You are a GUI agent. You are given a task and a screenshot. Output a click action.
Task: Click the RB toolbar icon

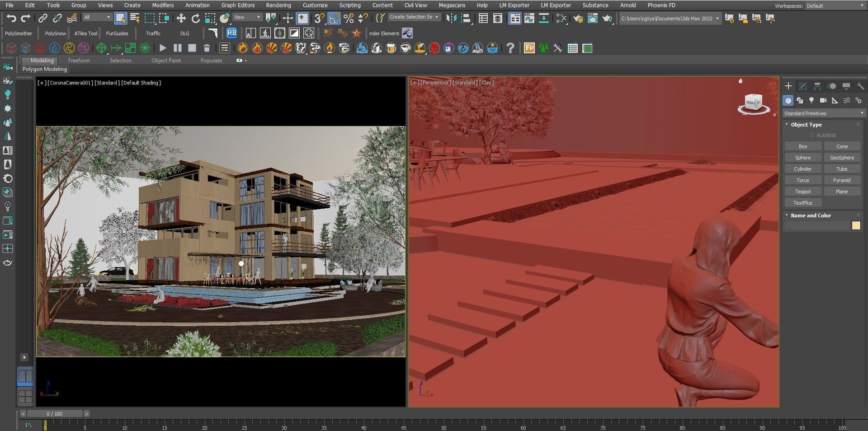click(231, 33)
